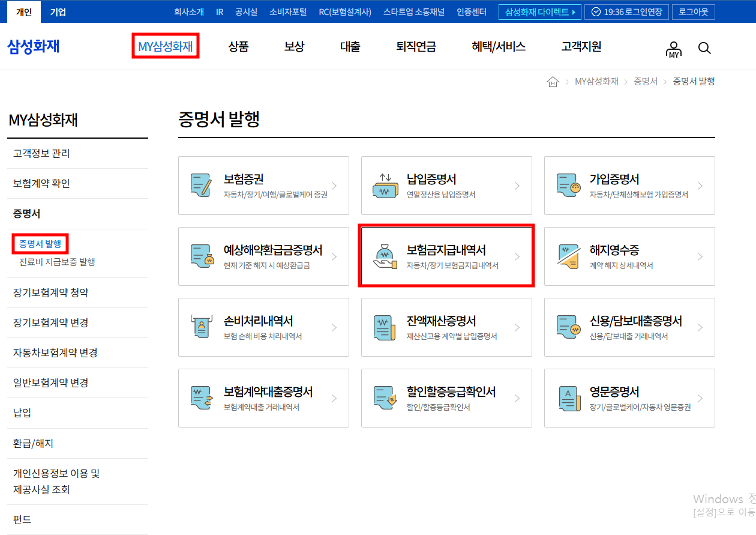Screen dimensions: 756x535
Task: Open the 잔액재산증명서 card chevron
Action: [517, 327]
